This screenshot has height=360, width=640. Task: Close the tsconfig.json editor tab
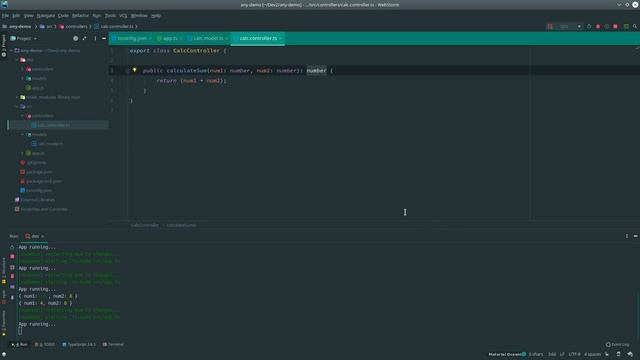150,38
